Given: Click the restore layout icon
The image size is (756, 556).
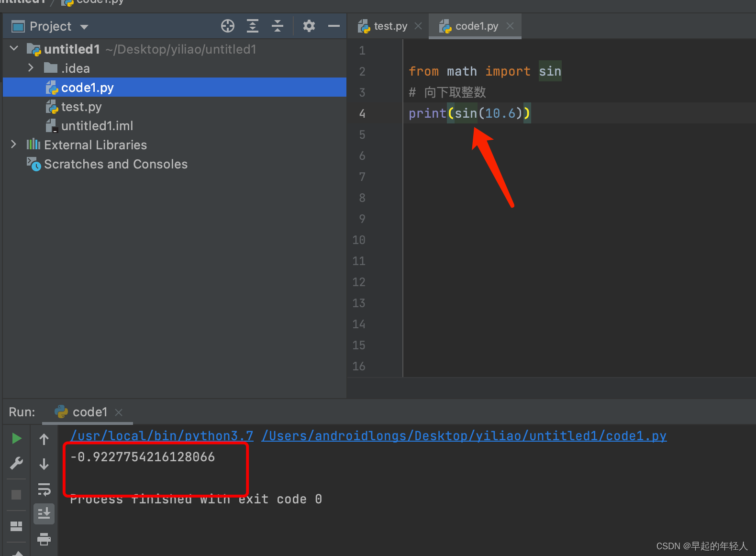Looking at the screenshot, I should [16, 526].
